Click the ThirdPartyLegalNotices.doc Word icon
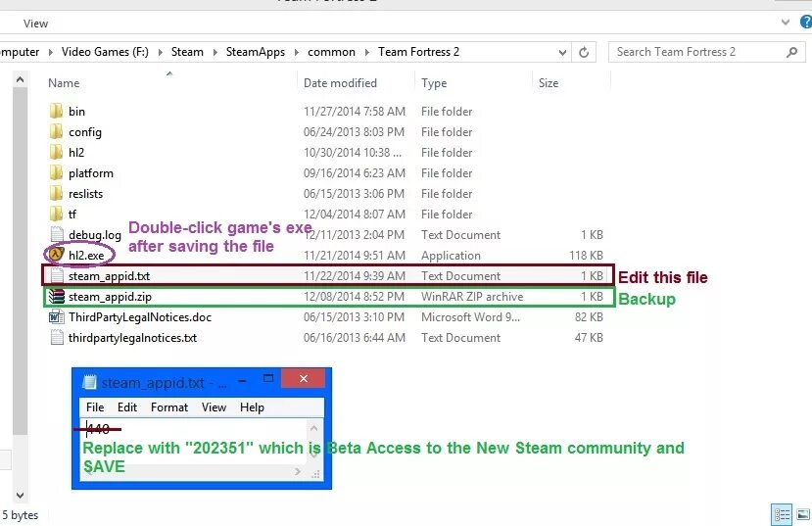This screenshot has width=812, height=526. [56, 316]
